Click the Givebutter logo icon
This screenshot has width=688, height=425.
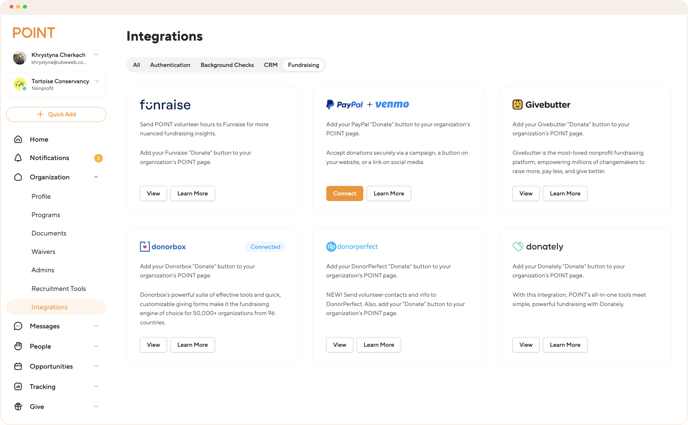(517, 104)
